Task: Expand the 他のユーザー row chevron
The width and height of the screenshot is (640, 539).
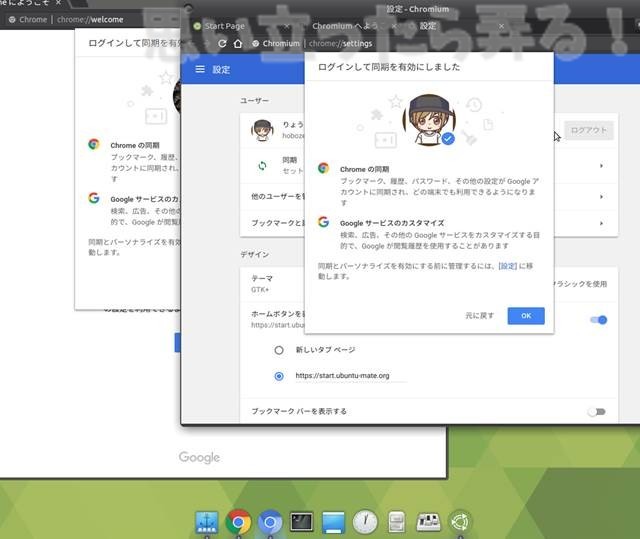Action: pyautogui.click(x=601, y=197)
